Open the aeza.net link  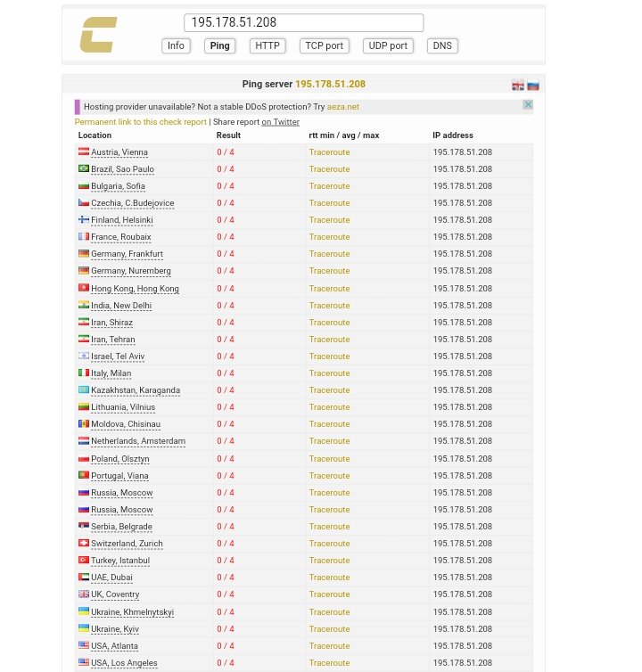click(343, 107)
